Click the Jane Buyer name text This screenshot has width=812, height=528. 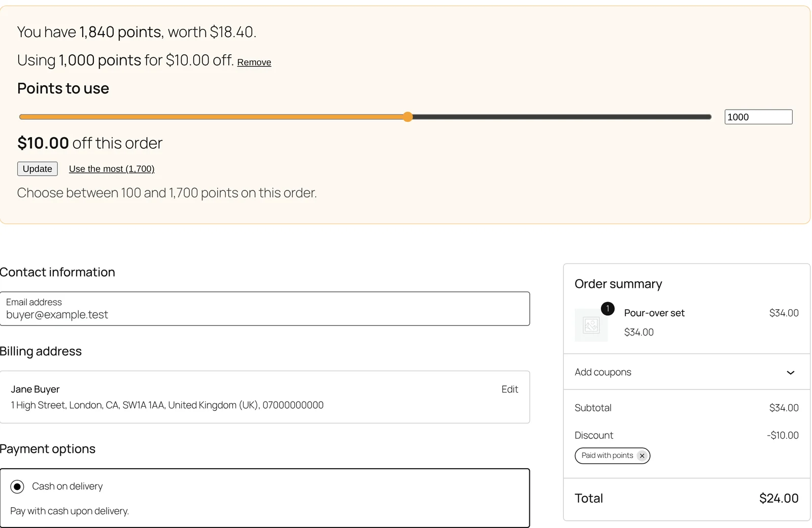tap(35, 389)
